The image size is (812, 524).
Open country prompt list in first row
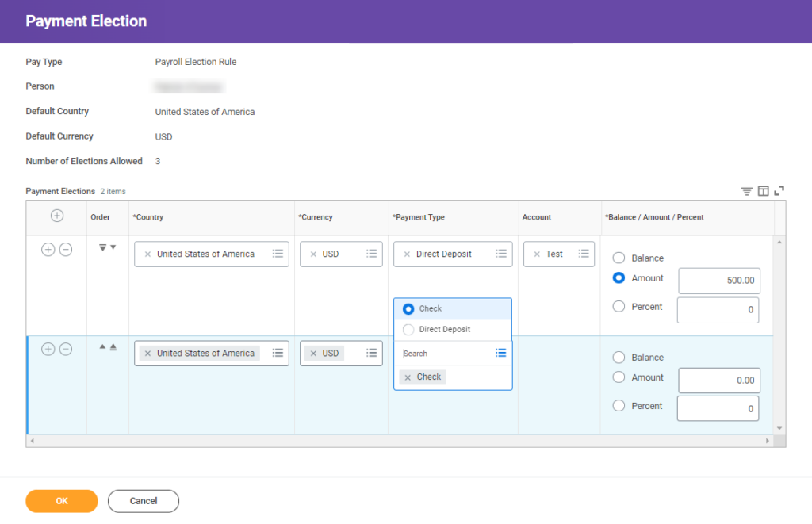coord(278,254)
